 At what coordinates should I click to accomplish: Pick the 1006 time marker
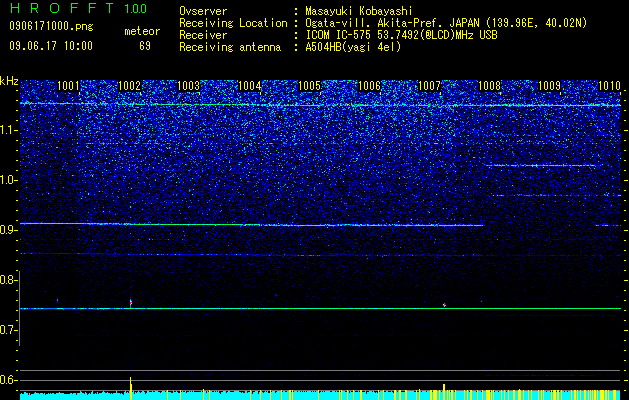tap(369, 85)
